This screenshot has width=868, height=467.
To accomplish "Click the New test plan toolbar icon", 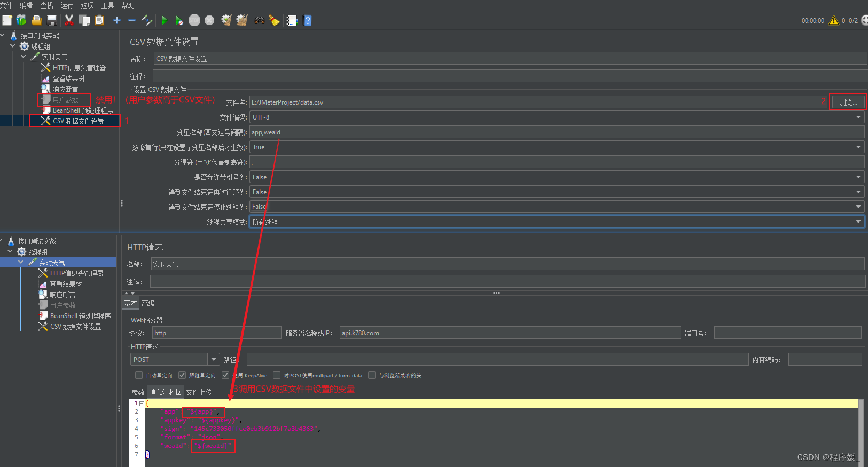I will (7, 20).
